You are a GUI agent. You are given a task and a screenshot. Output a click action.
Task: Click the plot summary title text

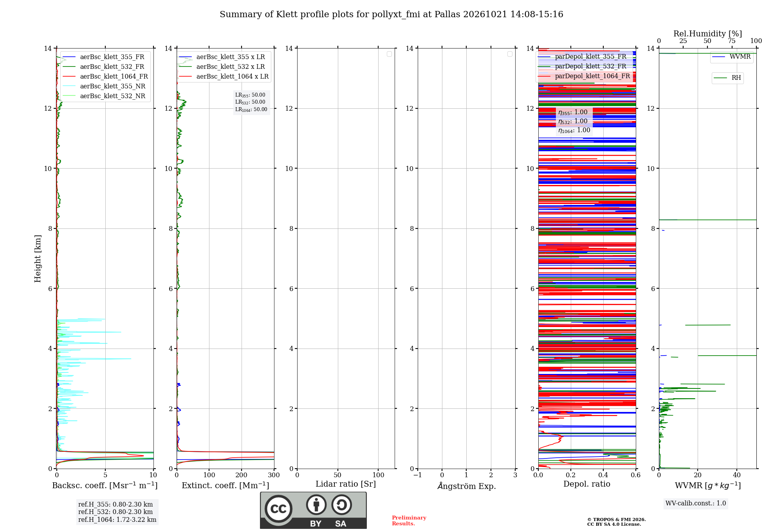(x=391, y=14)
